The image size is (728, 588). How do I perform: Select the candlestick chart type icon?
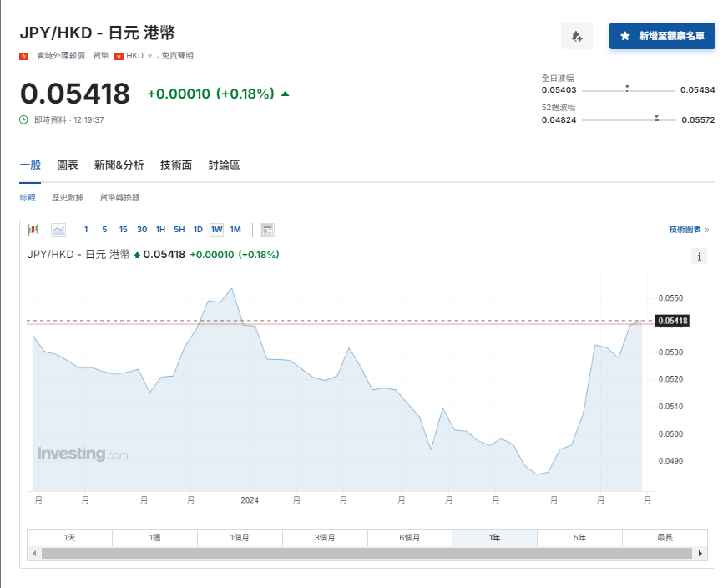[x=33, y=229]
